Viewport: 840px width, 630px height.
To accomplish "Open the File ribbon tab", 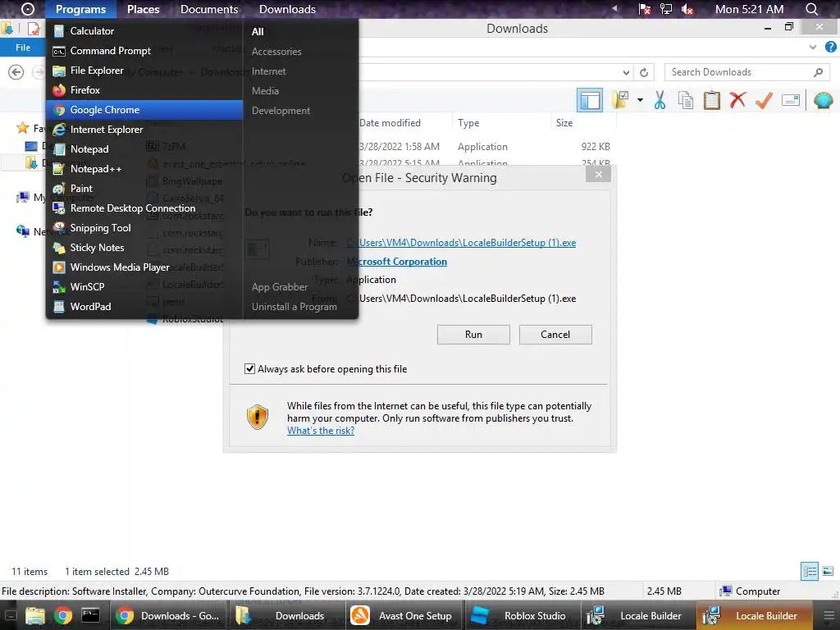I will point(23,48).
